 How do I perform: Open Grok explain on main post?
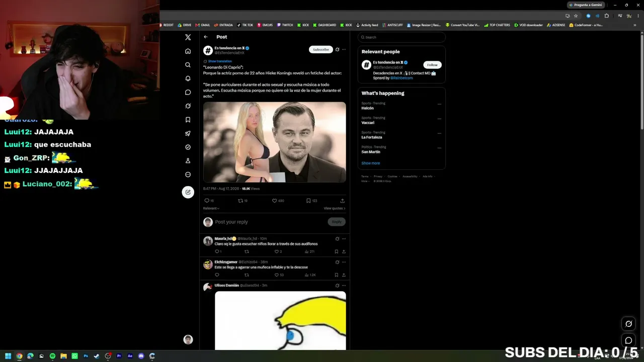(x=337, y=49)
